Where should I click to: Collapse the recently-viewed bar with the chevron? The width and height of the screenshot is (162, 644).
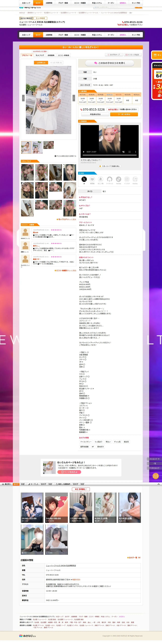(158, 484)
